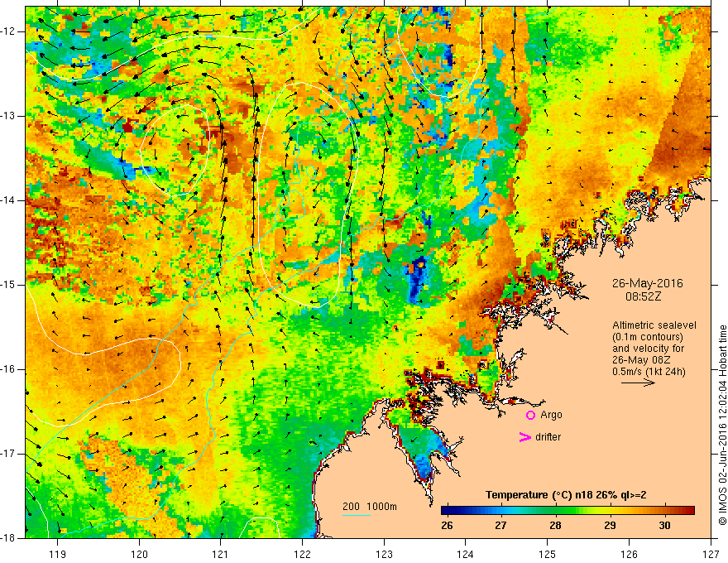Click latitude label -15 on left axis
728x563 pixels.
tap(9, 285)
